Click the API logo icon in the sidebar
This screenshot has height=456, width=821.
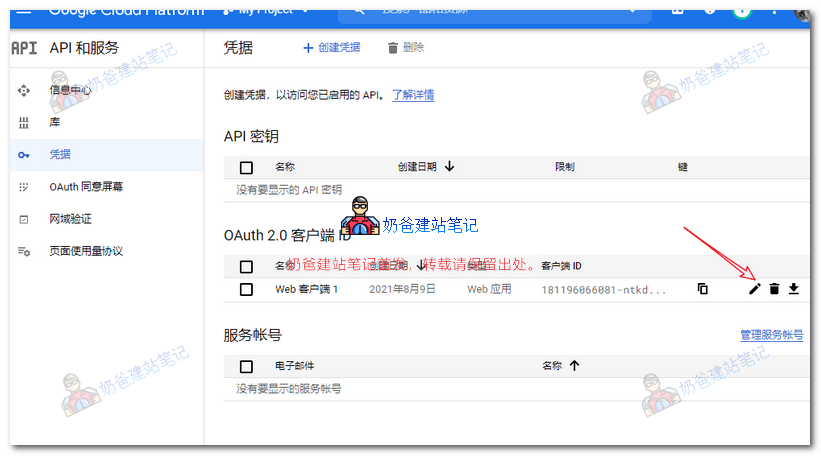coord(24,48)
